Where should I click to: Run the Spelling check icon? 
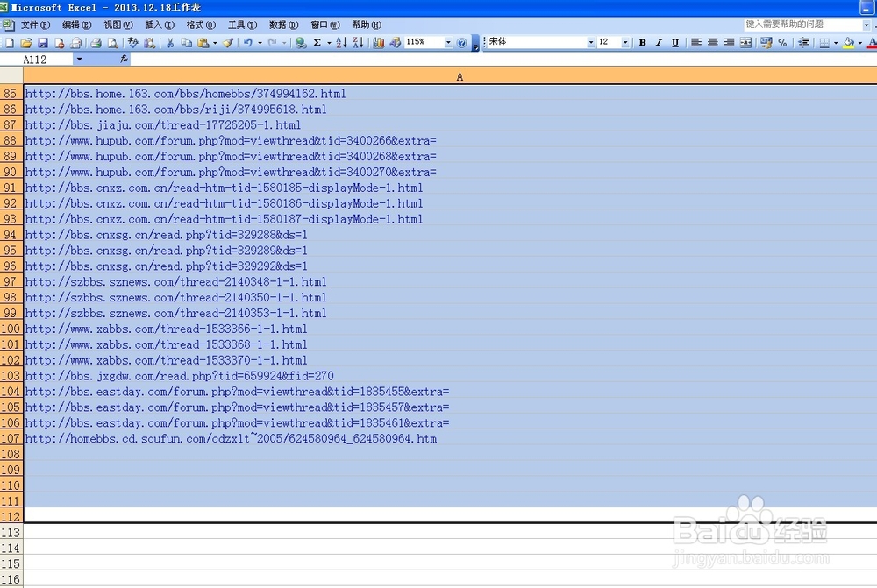pyautogui.click(x=132, y=42)
